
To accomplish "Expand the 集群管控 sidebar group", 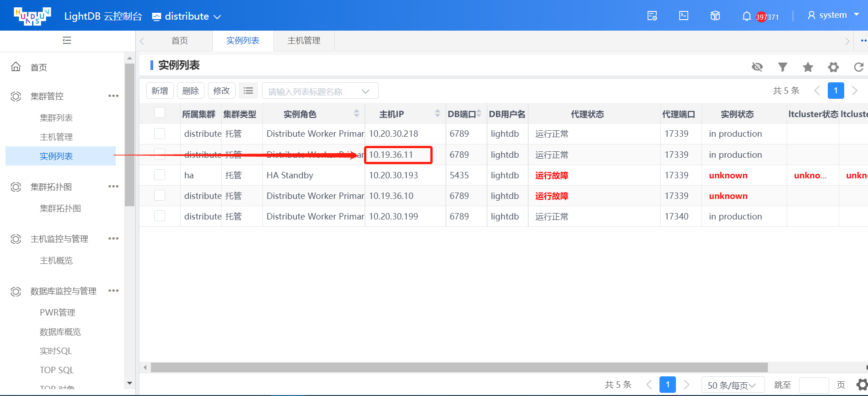I will pos(47,96).
